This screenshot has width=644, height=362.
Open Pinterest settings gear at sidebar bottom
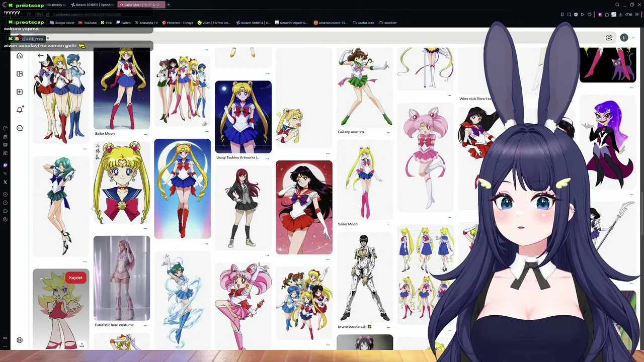20,340
